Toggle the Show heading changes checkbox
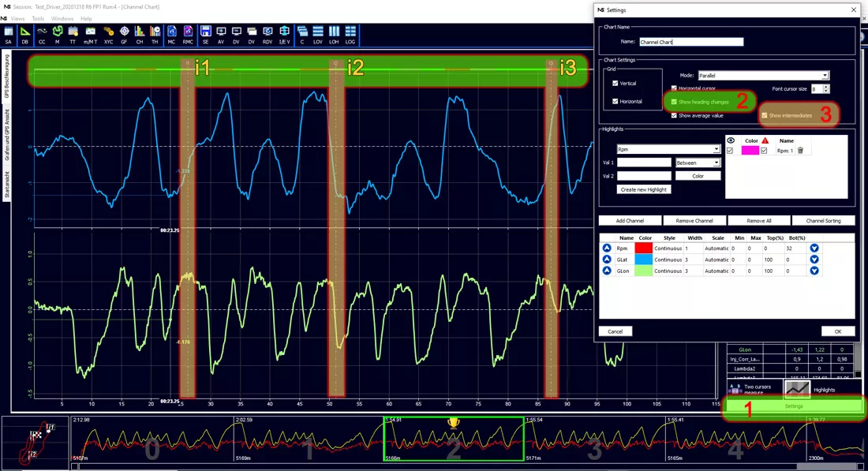The image size is (868, 471). pos(674,102)
